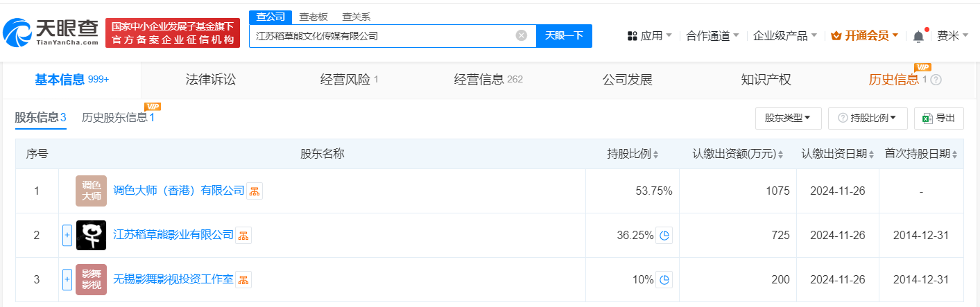Click the grid icon beside 应用
The image size is (980, 307).
click(x=632, y=36)
